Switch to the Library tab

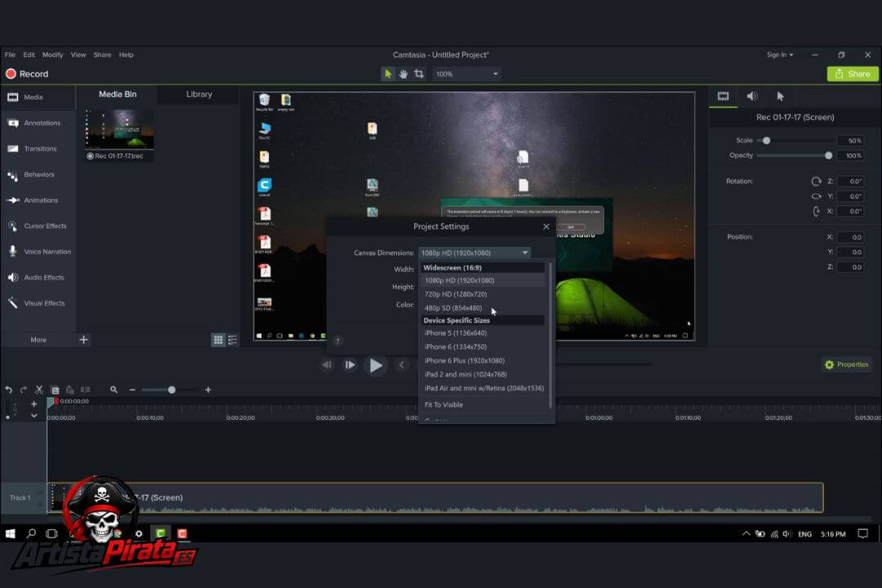coord(199,94)
